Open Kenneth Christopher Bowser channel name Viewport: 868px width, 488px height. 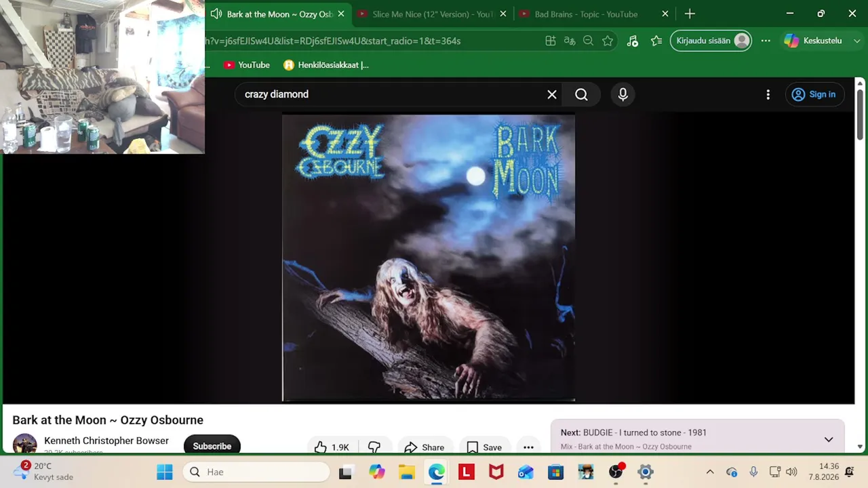pyautogui.click(x=106, y=441)
